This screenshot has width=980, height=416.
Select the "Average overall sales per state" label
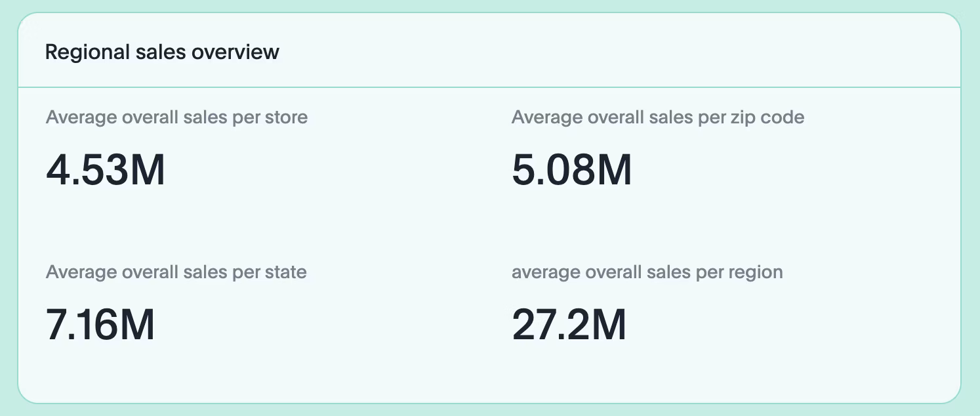point(176,272)
